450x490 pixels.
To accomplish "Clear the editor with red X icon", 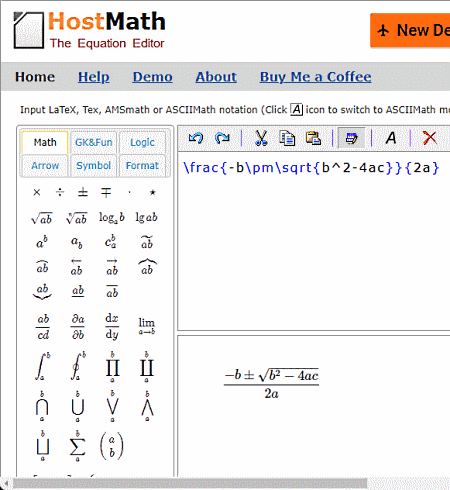I will 430,138.
